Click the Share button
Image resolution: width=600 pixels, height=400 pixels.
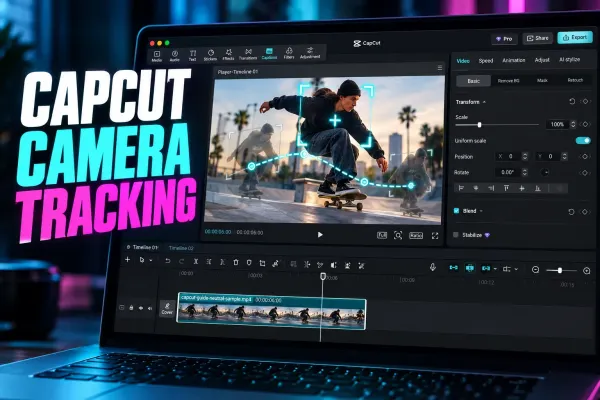538,38
